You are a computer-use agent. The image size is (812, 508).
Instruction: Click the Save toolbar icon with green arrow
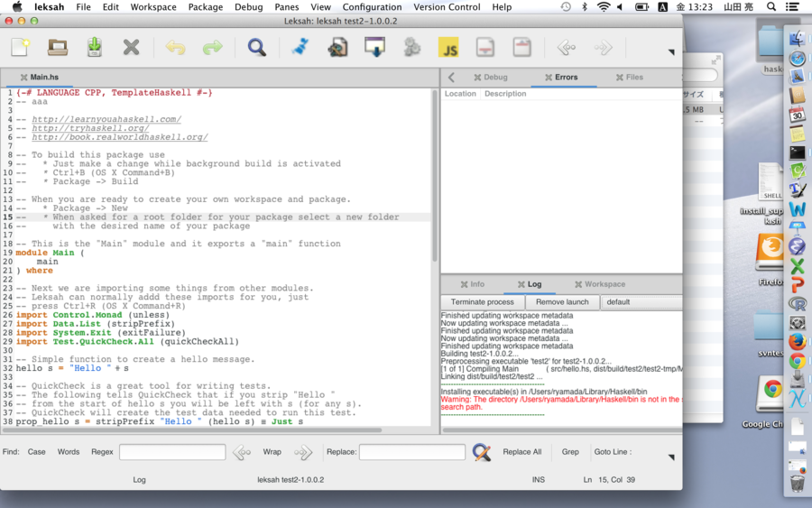94,48
